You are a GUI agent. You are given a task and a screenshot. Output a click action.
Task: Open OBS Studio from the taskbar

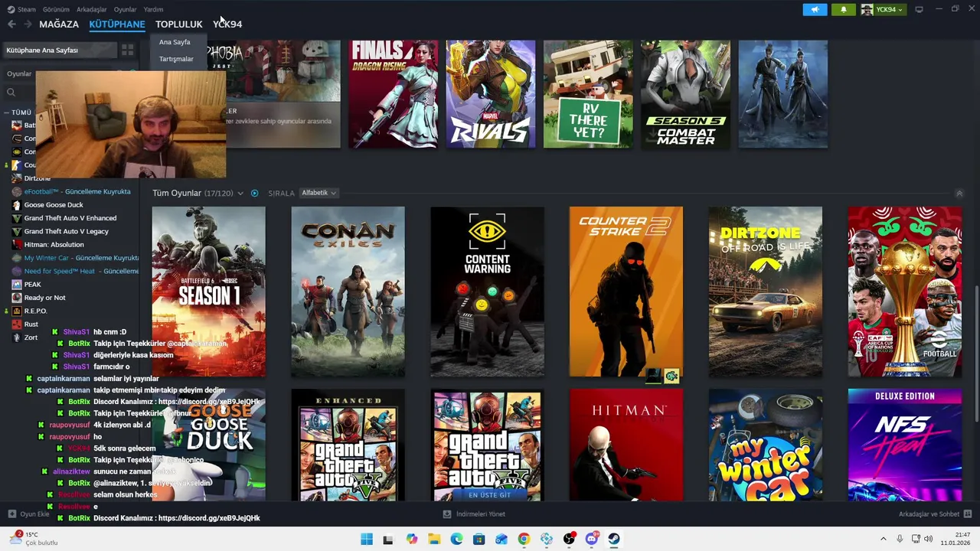569,539
